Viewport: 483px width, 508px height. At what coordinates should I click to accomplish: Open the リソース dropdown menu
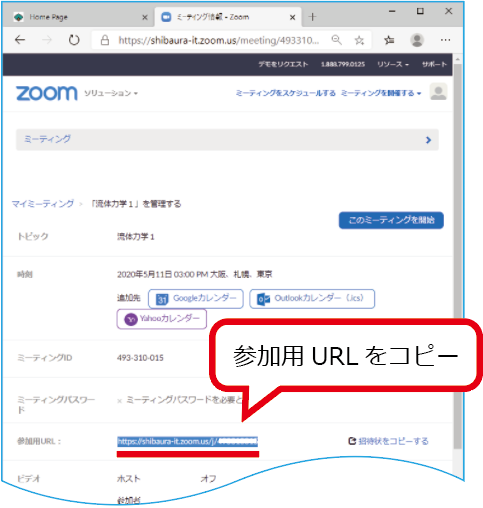click(393, 64)
